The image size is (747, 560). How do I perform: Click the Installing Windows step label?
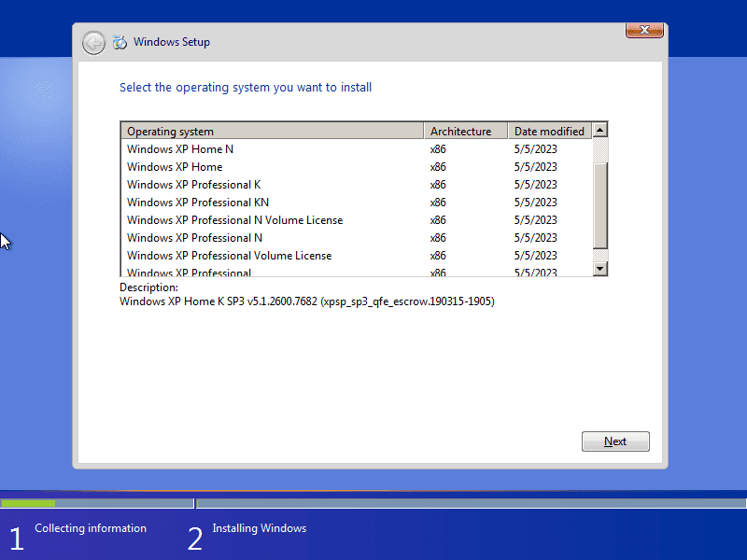(260, 528)
